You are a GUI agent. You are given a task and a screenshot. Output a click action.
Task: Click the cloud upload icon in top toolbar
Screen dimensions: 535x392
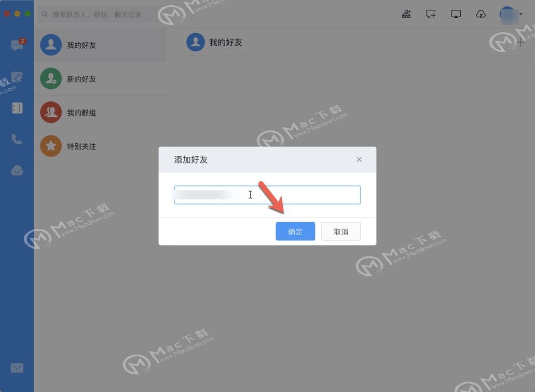coord(481,14)
